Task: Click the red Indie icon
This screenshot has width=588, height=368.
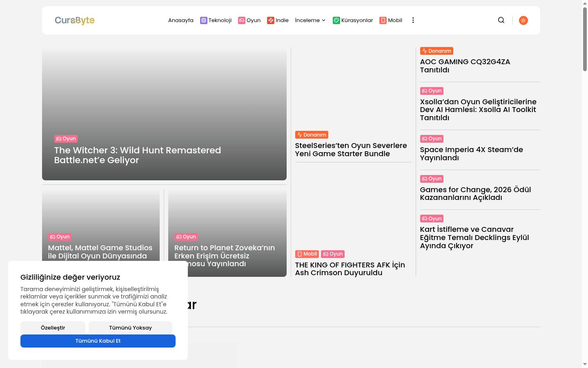Action: pyautogui.click(x=271, y=20)
